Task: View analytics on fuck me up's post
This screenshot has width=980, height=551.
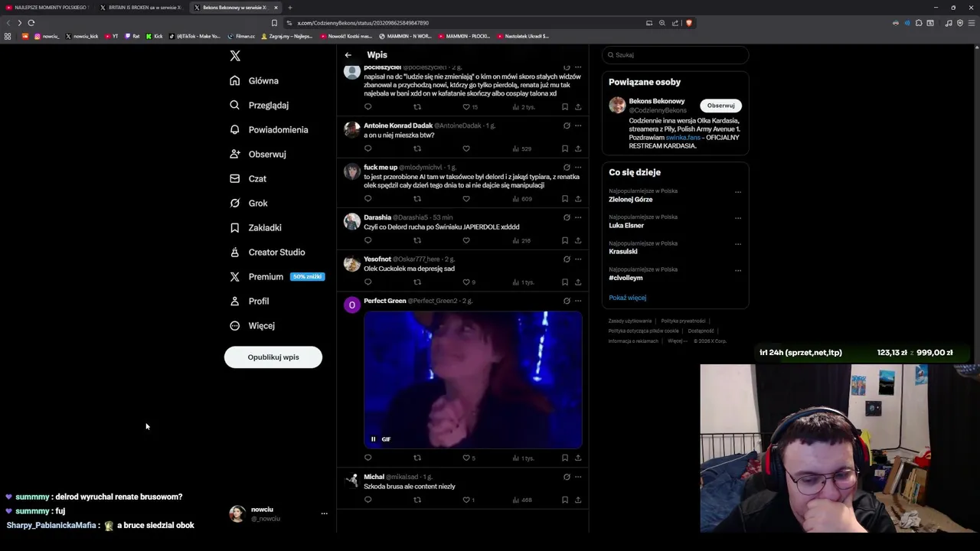Action: point(522,199)
